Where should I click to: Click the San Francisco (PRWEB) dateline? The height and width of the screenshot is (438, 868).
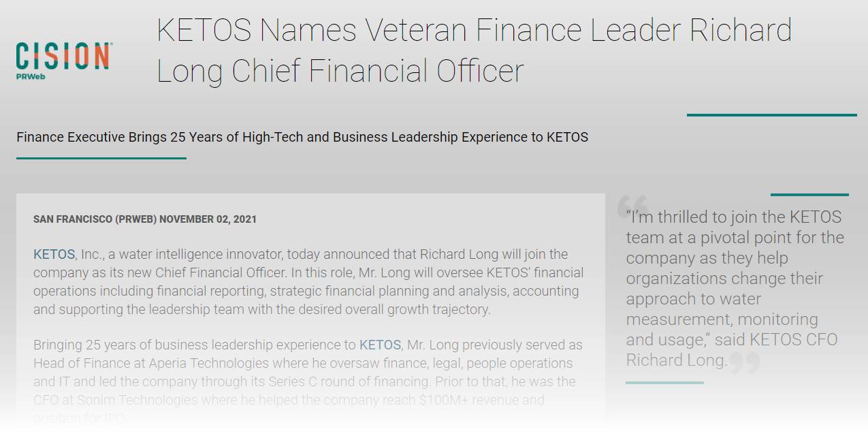point(145,219)
